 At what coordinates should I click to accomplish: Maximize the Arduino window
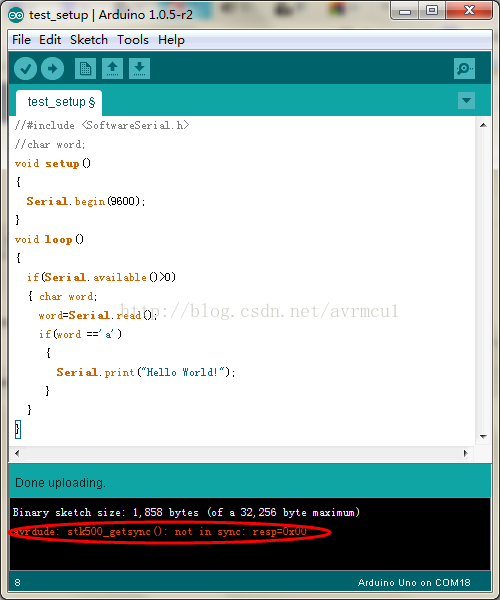432,11
